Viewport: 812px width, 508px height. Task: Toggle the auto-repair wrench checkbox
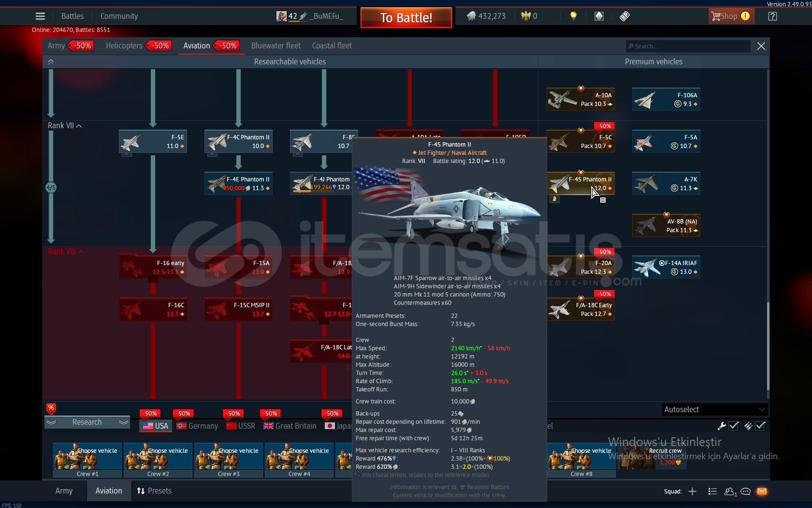pyautogui.click(x=734, y=426)
